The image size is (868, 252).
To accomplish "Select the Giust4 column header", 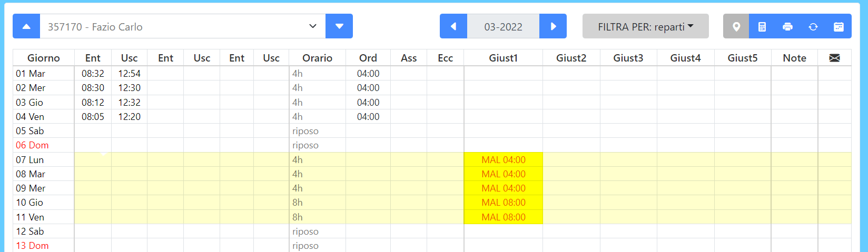I will click(x=685, y=58).
